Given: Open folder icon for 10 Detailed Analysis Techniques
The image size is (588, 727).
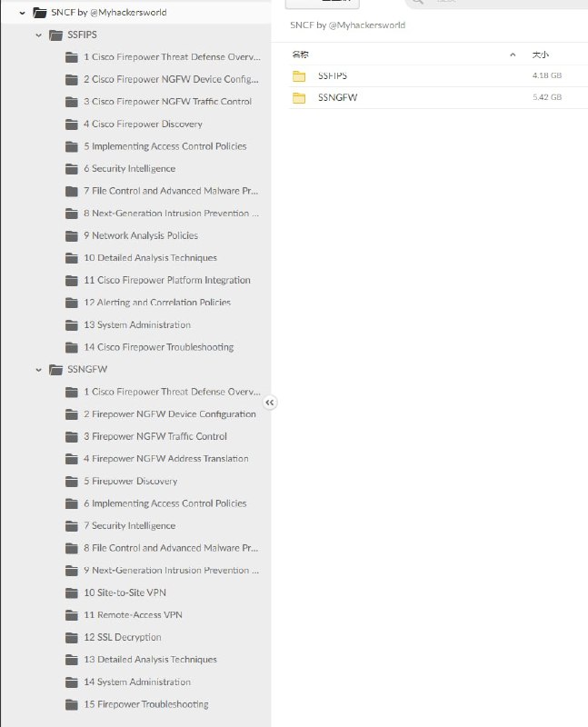Looking at the screenshot, I should click(72, 258).
